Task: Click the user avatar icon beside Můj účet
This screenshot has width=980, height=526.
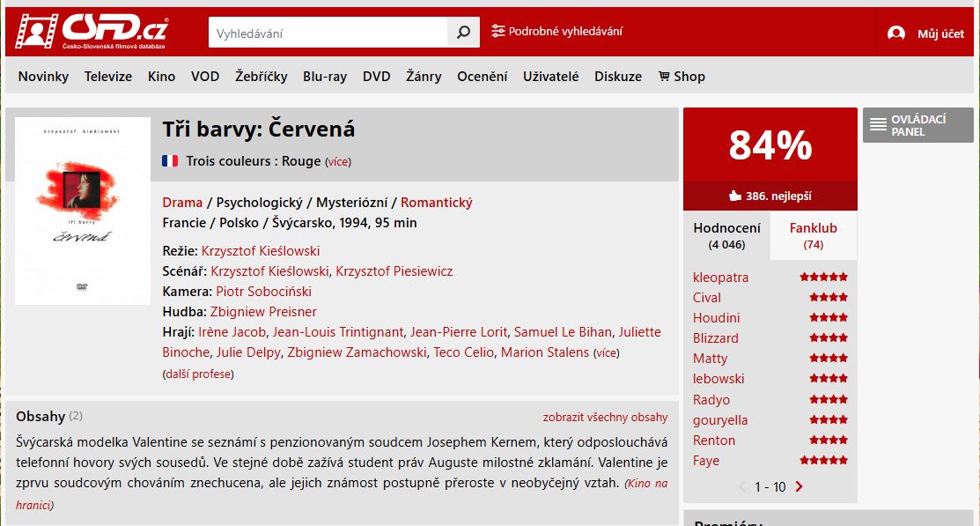Action: coord(895,33)
